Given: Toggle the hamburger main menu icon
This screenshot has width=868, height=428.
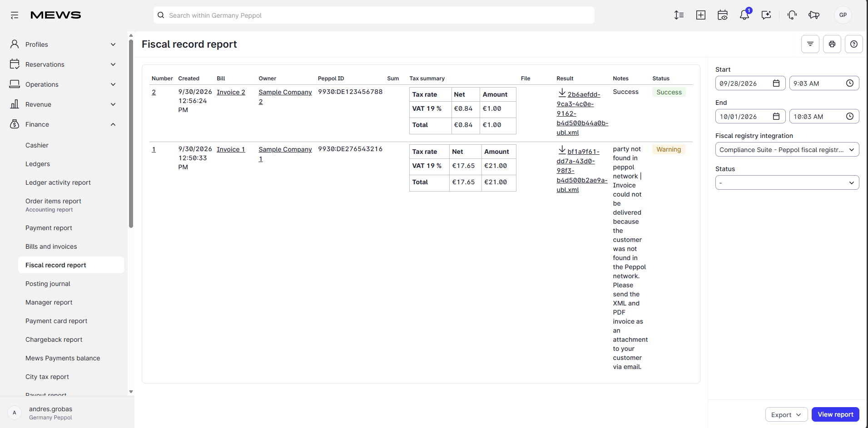Looking at the screenshot, I should pyautogui.click(x=15, y=15).
